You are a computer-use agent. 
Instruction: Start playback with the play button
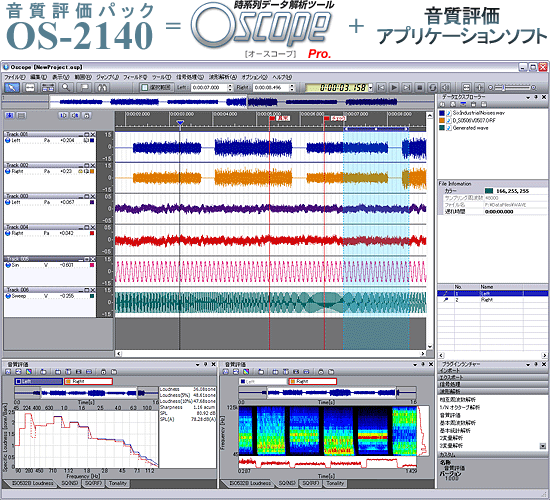click(x=394, y=87)
